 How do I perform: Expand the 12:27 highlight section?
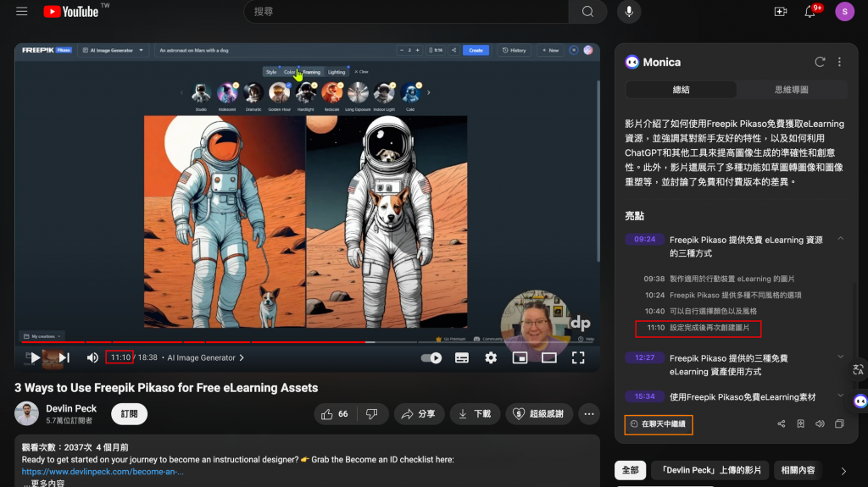[840, 357]
